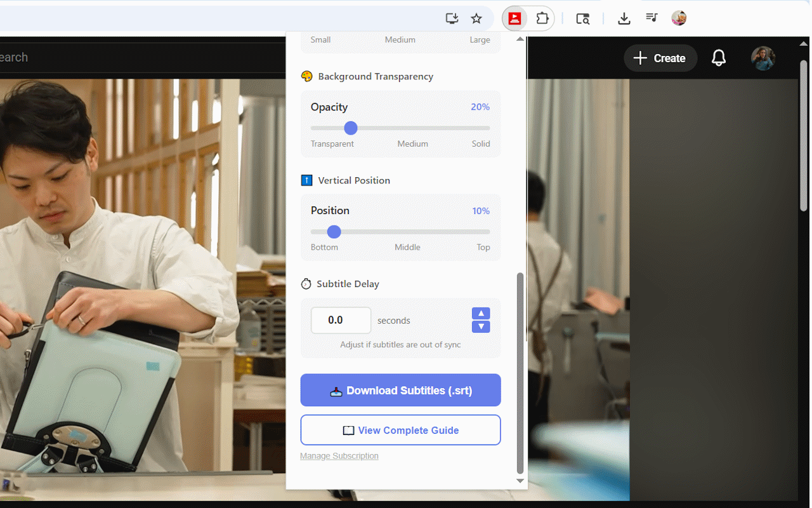The image size is (812, 508).
Task: Click the subtitle delay seconds field
Action: coord(341,321)
